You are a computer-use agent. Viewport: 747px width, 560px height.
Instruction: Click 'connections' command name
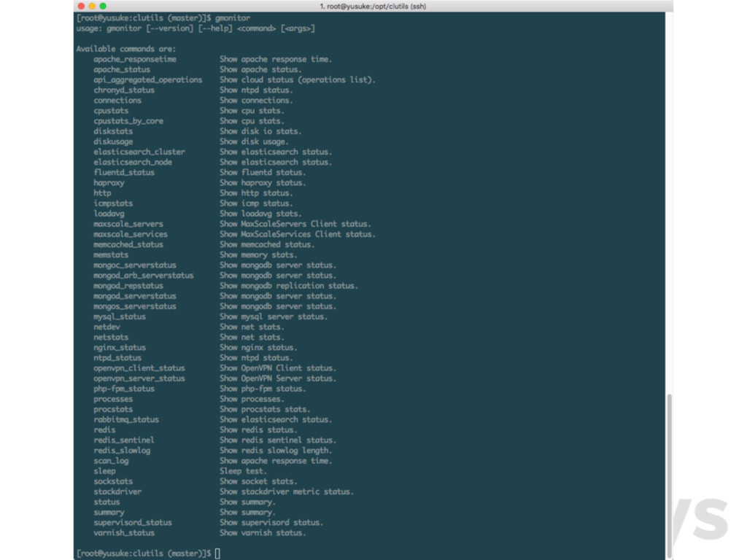pos(117,101)
